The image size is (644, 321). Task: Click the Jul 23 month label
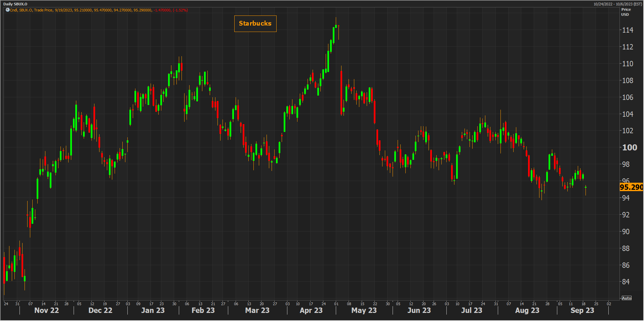tap(472, 311)
